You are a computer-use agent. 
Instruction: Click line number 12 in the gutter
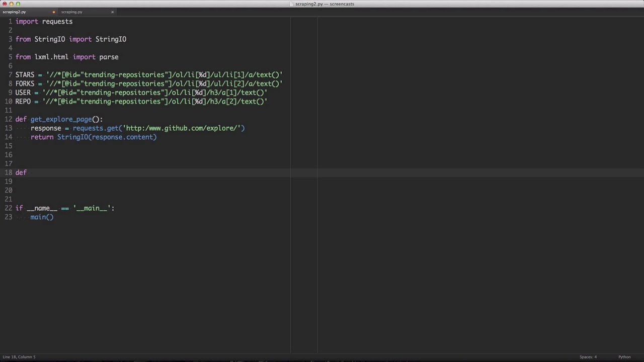click(x=8, y=120)
